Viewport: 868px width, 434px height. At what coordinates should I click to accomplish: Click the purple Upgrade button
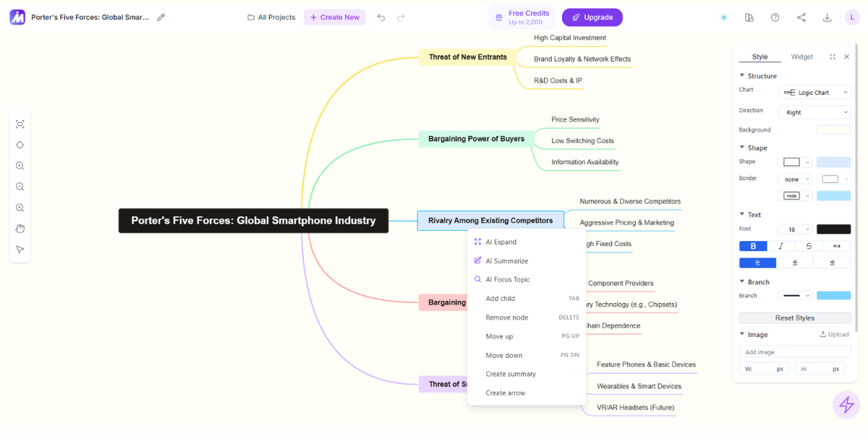(592, 17)
